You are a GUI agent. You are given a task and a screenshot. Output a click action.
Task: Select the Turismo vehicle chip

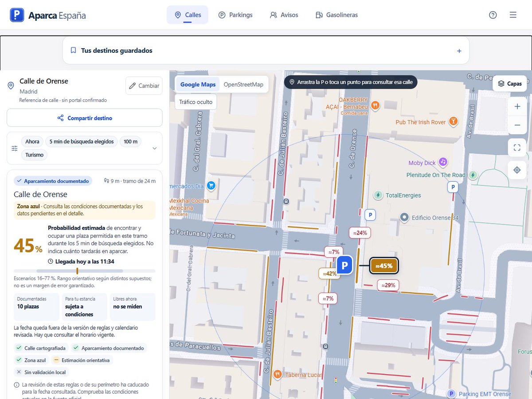[x=34, y=155]
